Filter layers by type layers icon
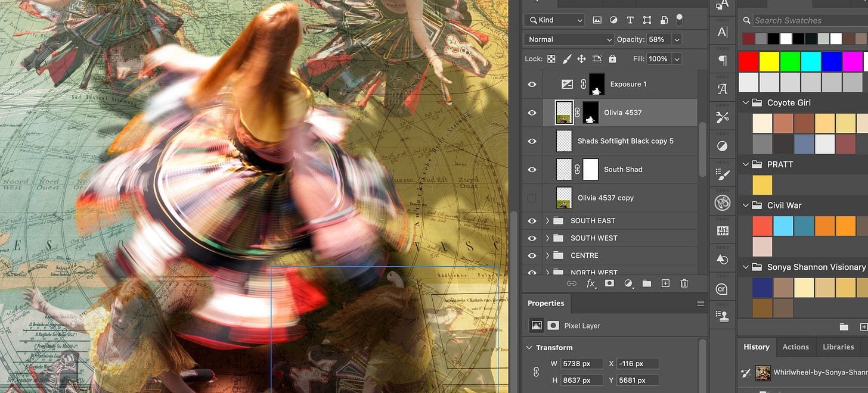This screenshot has height=393, width=868. pyautogui.click(x=631, y=20)
